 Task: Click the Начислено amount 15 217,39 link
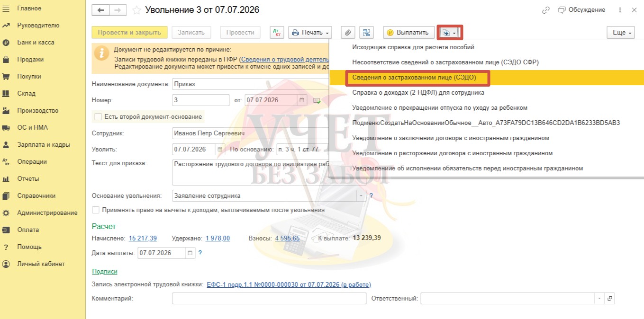(143, 238)
